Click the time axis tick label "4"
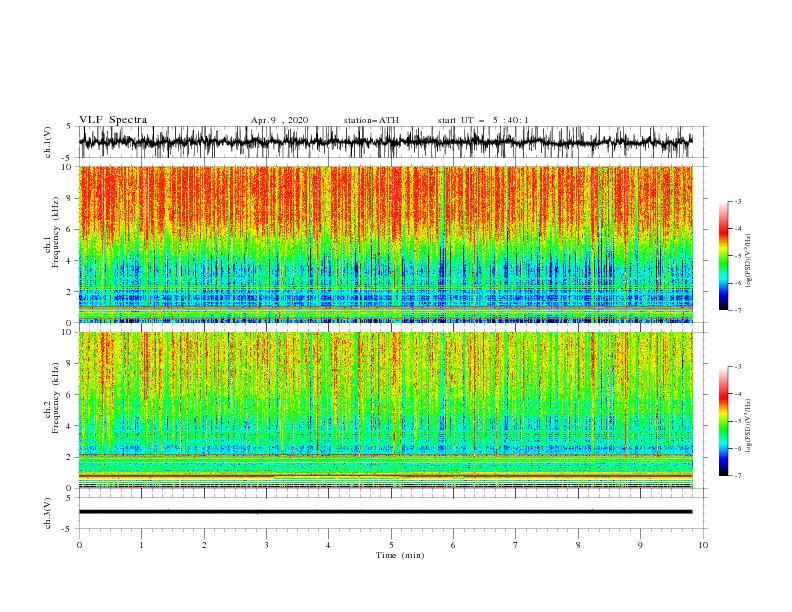Screen dimensions: 792x612 [x=328, y=545]
